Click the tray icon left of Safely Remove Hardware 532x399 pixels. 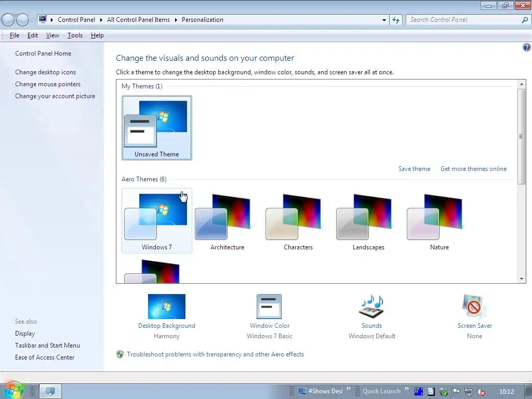431,392
